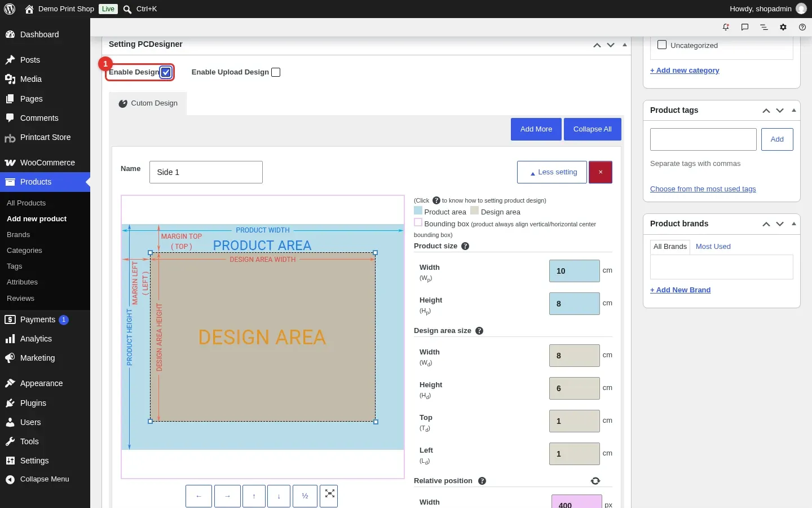The height and width of the screenshot is (508, 812).
Task: Toggle the Setting PCDesigner panel triangle
Action: [625, 45]
